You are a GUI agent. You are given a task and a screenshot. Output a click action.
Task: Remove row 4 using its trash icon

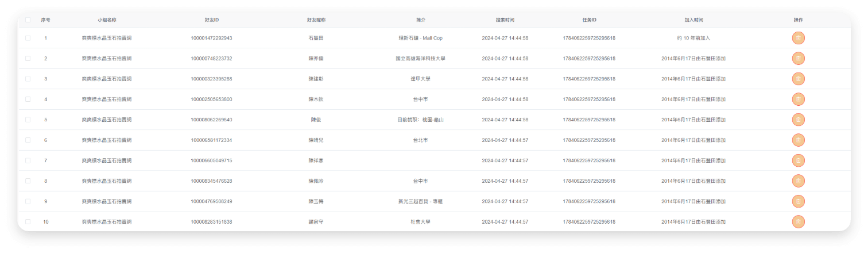798,99
